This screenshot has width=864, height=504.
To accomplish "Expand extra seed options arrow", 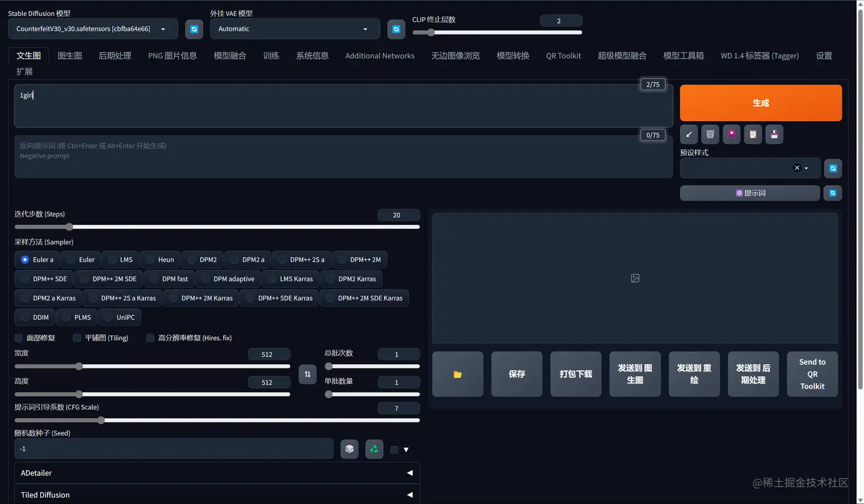I will [x=406, y=449].
